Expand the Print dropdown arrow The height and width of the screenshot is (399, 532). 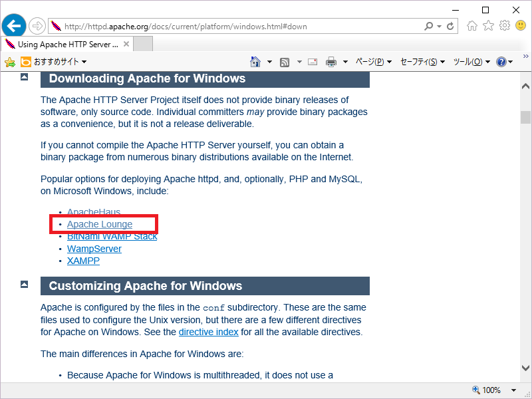click(345, 62)
